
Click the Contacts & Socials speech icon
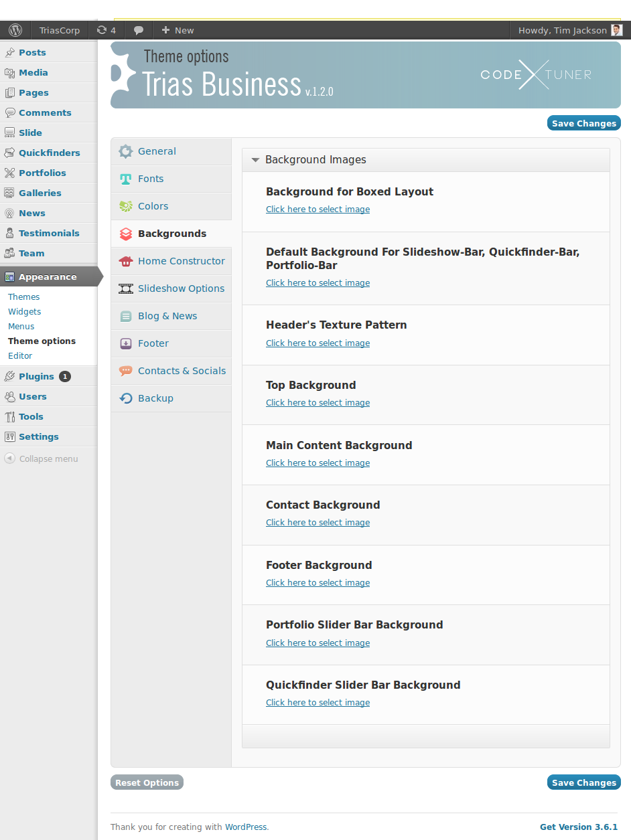point(126,371)
